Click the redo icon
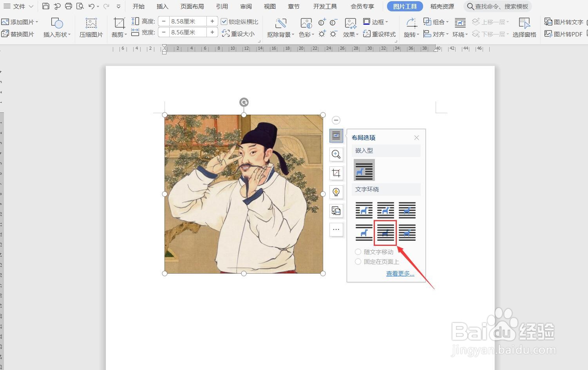Screen dimensions: 588x370 coord(106,6)
